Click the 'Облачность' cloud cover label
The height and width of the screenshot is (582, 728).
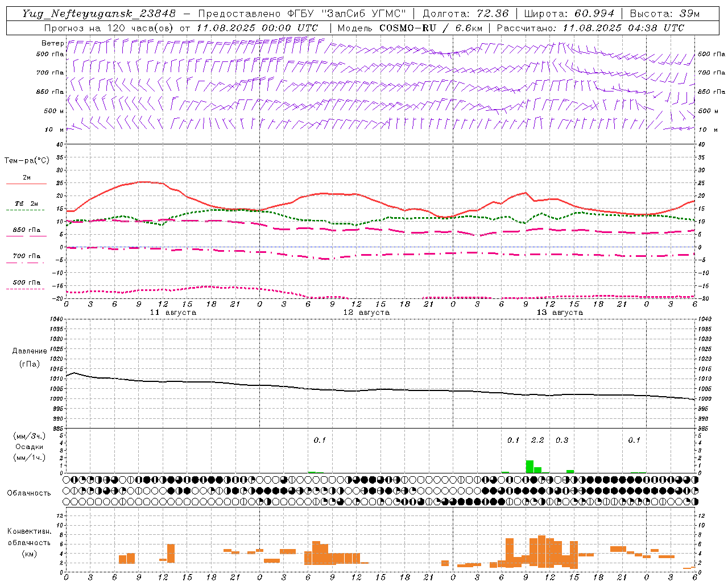tap(29, 493)
